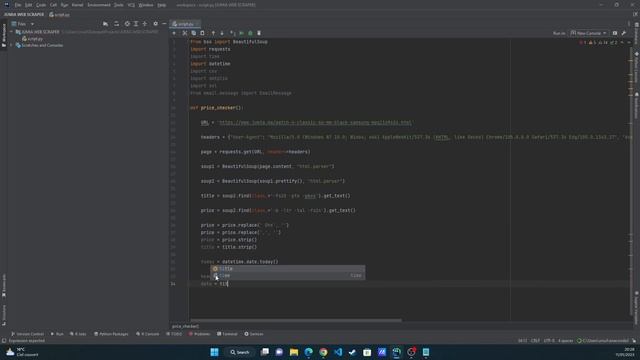The width and height of the screenshot is (640, 360).
Task: Click the Python interpreter in status bar
Action: (x=603, y=340)
